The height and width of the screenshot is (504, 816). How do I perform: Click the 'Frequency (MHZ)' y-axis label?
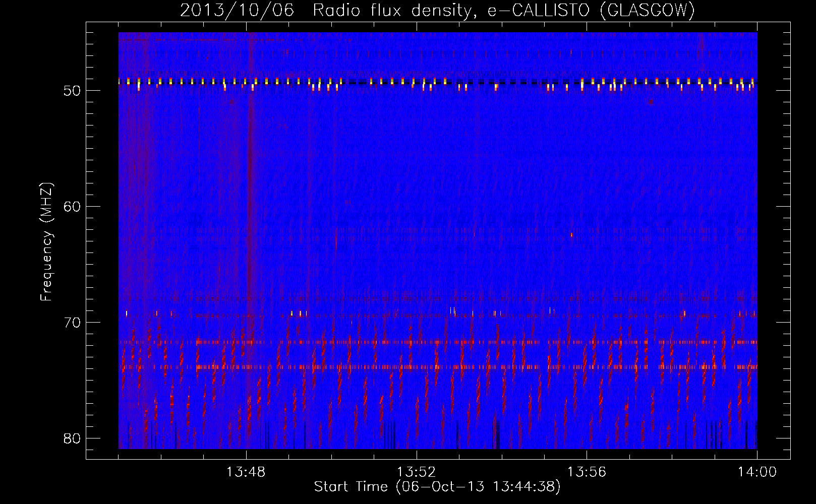tap(46, 242)
